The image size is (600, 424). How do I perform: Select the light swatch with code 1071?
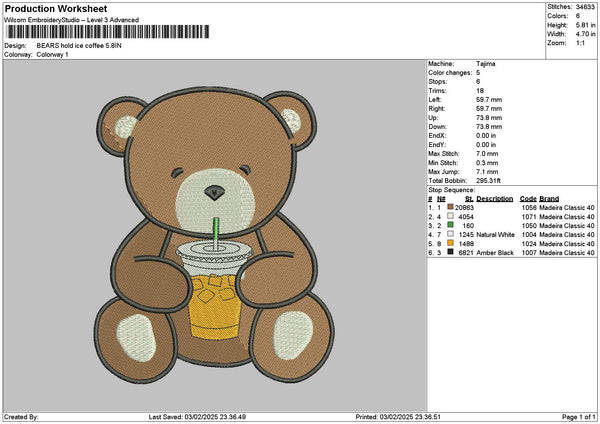point(451,216)
